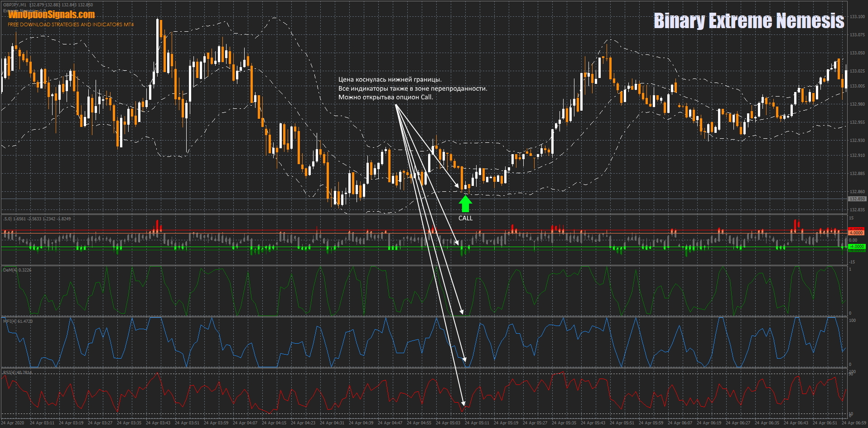Viewport: 868px width, 428px height.
Task: Click the 132.835 price axis label
Action: coord(857,210)
